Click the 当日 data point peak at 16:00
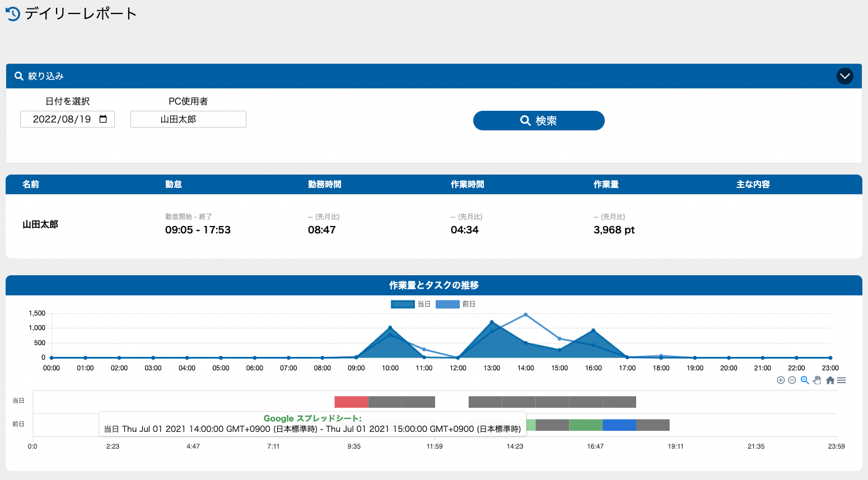The image size is (868, 480). click(x=594, y=331)
